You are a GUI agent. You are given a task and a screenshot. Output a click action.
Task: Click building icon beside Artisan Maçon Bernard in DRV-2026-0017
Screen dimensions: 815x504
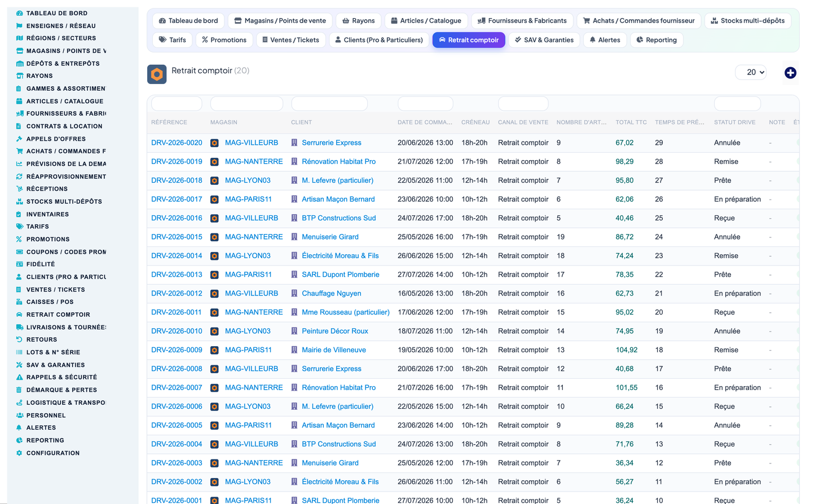[294, 200]
